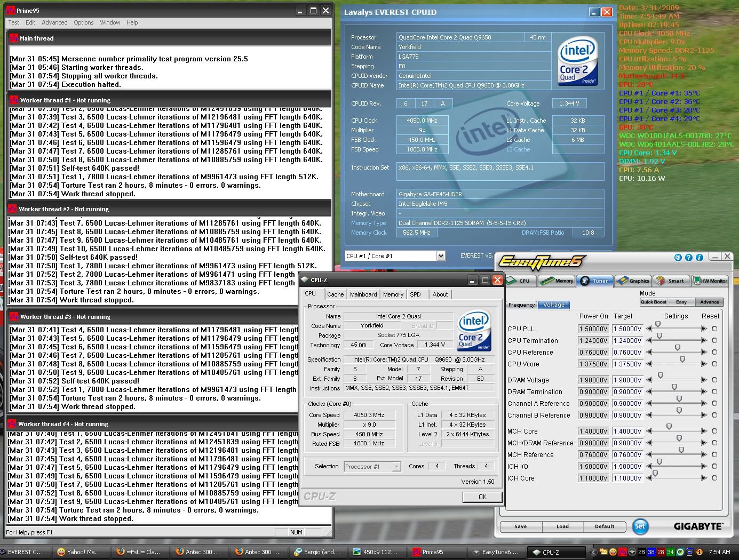The height and width of the screenshot is (560, 739).
Task: Switch to the Mainboard tab in CPU-Z
Action: 363,294
